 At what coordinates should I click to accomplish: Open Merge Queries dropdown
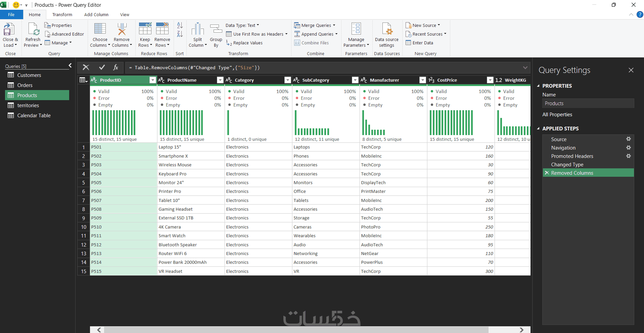pos(315,25)
